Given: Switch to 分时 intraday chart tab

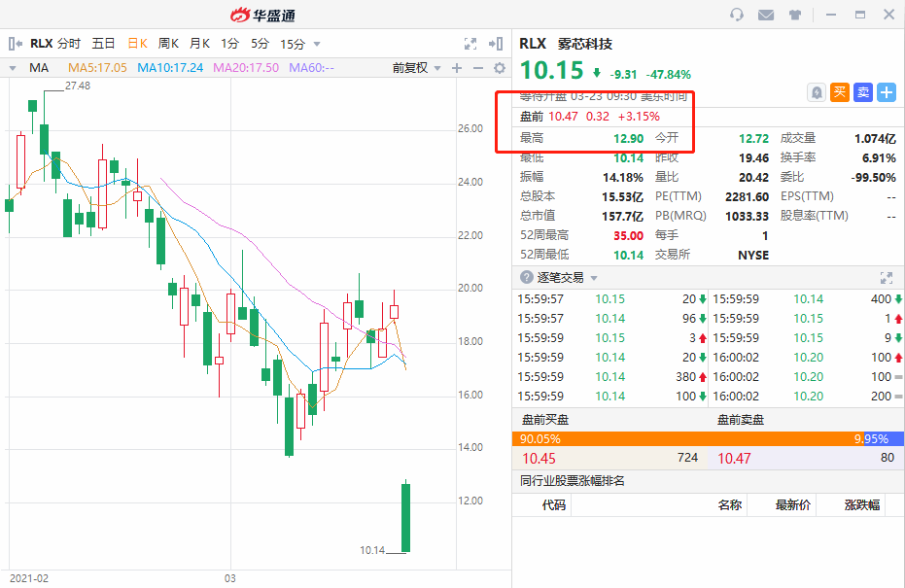Looking at the screenshot, I should click(69, 44).
